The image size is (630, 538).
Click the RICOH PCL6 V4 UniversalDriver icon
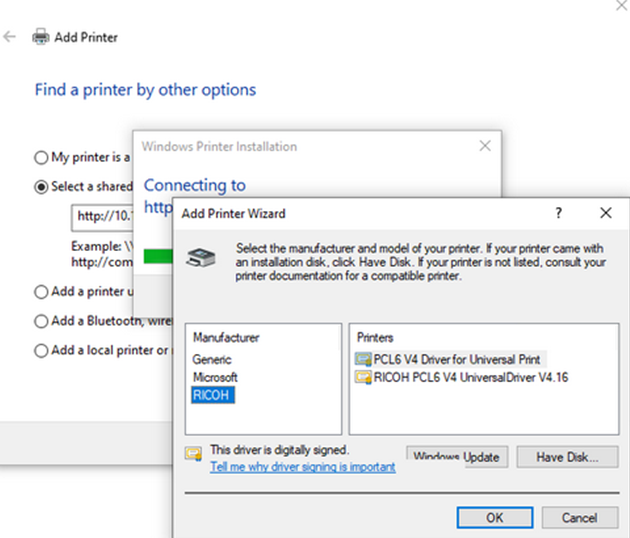pyautogui.click(x=362, y=377)
